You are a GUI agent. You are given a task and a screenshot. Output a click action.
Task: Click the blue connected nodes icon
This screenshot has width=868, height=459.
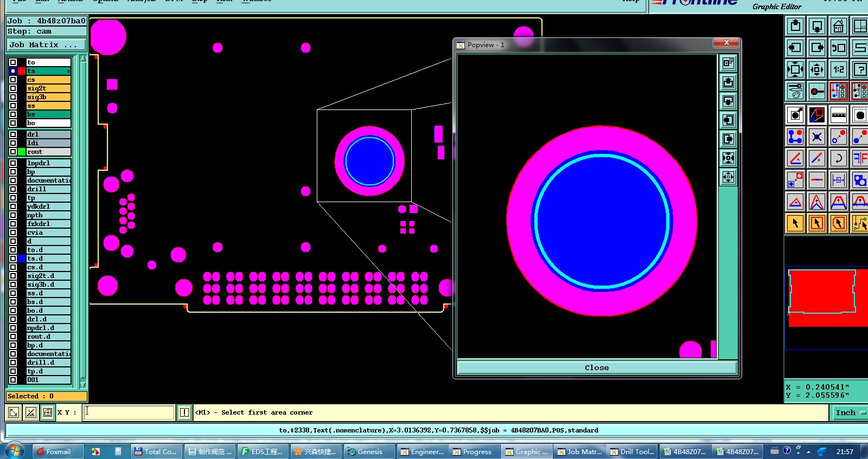795,137
